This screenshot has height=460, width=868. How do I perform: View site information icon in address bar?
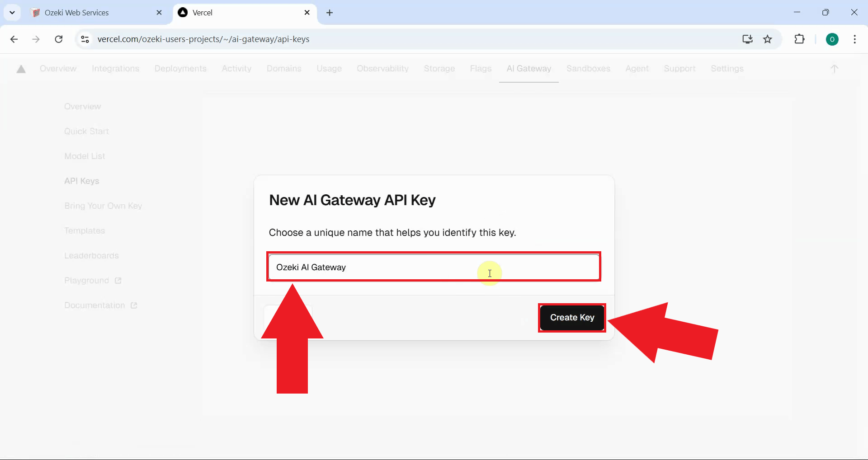pos(85,39)
